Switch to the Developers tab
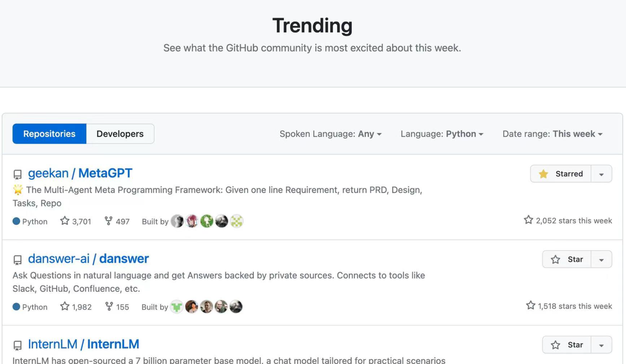 120,134
